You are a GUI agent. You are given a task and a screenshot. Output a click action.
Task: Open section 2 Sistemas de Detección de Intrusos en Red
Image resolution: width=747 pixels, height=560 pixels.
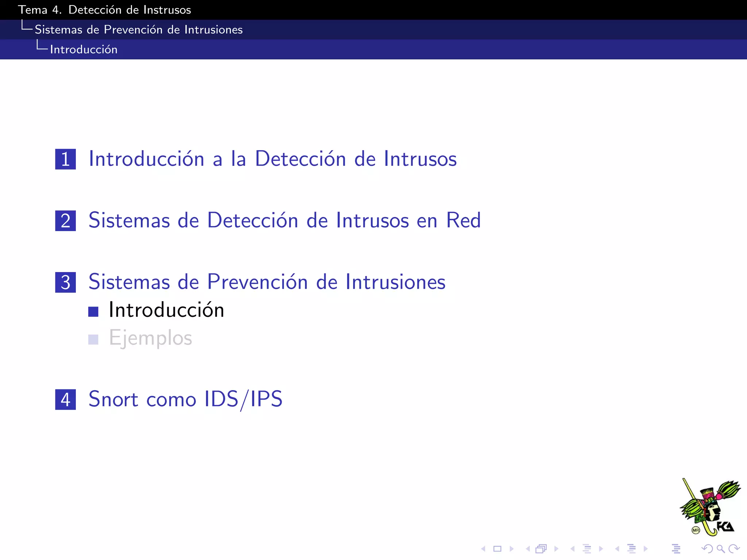[x=285, y=221]
